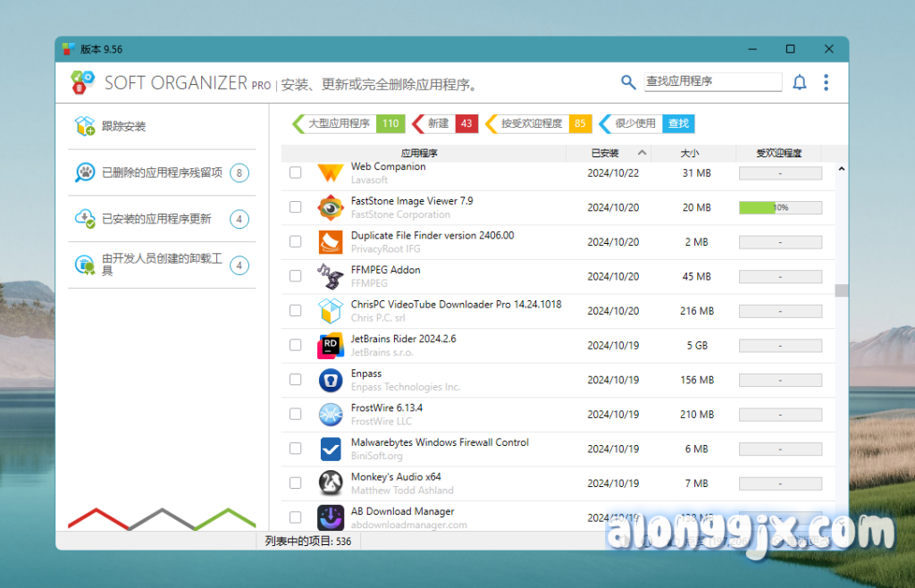This screenshot has width=915, height=588.
Task: Click the notification bell icon
Action: pos(800,82)
